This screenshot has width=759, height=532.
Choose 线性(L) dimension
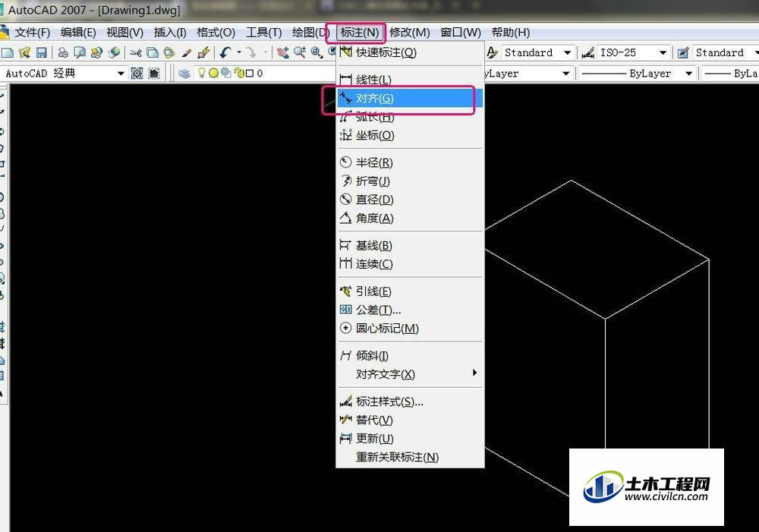point(410,80)
